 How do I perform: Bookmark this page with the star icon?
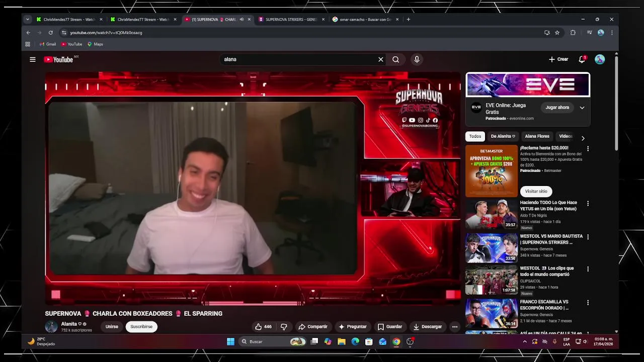(557, 33)
